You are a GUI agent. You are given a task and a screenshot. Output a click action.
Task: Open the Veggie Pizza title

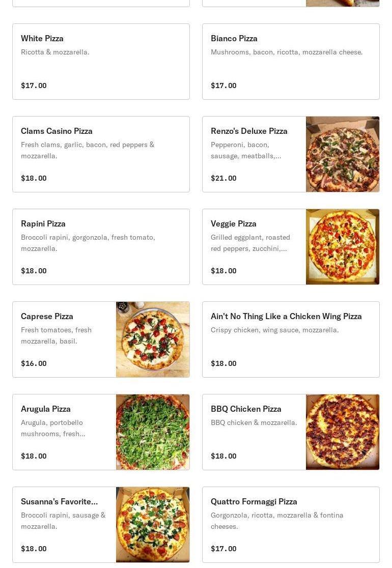tap(234, 224)
